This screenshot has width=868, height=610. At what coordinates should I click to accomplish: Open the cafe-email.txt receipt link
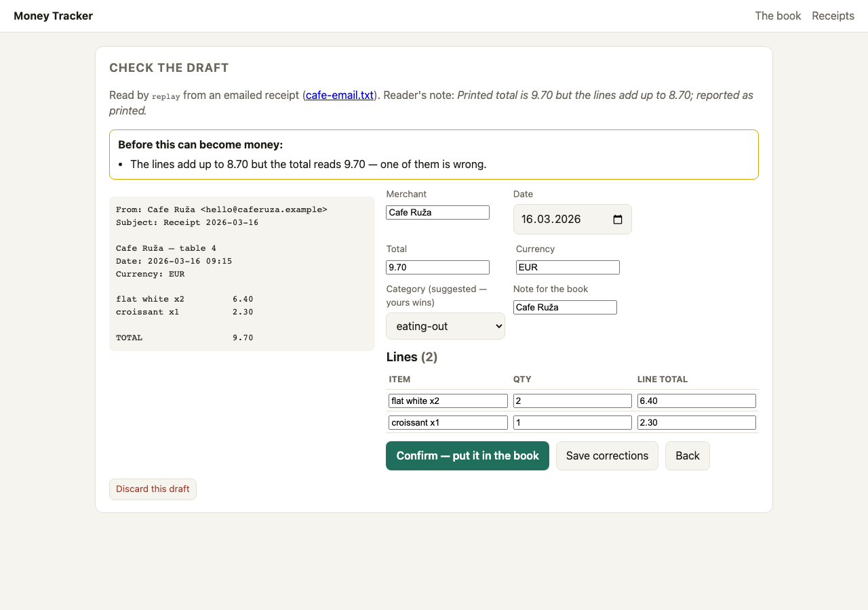[340, 95]
